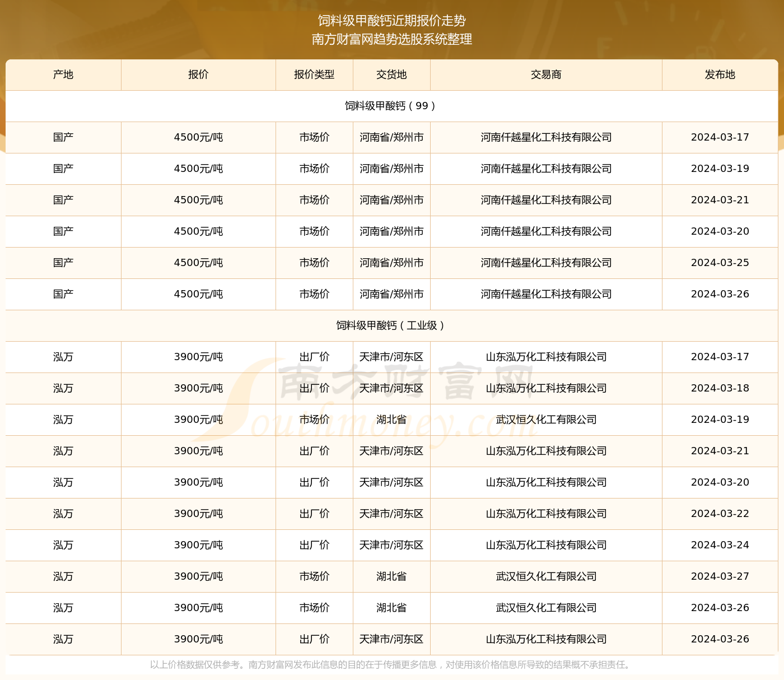
Task: Select date cell 2024-03-17 in the 国产 row
Action: (720, 137)
